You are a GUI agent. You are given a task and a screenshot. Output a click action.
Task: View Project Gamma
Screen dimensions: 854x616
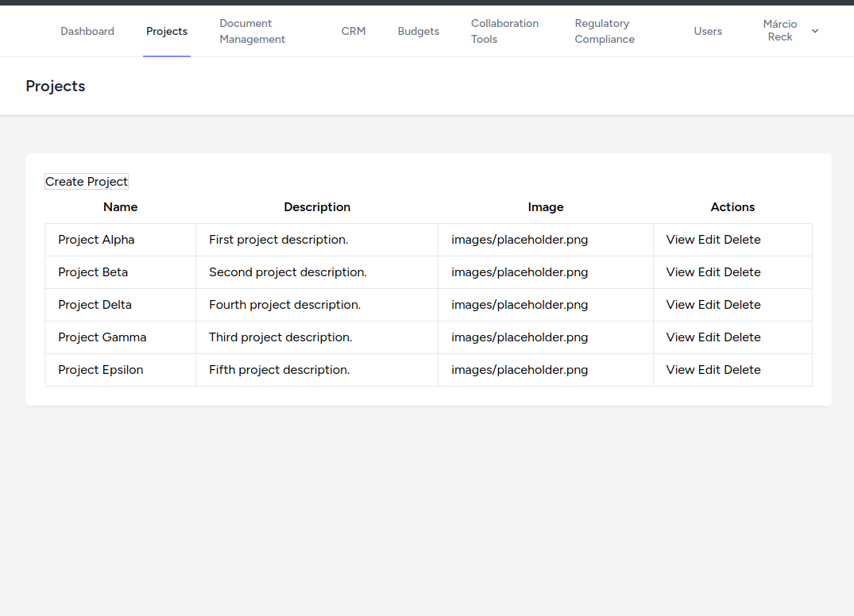pyautogui.click(x=680, y=337)
